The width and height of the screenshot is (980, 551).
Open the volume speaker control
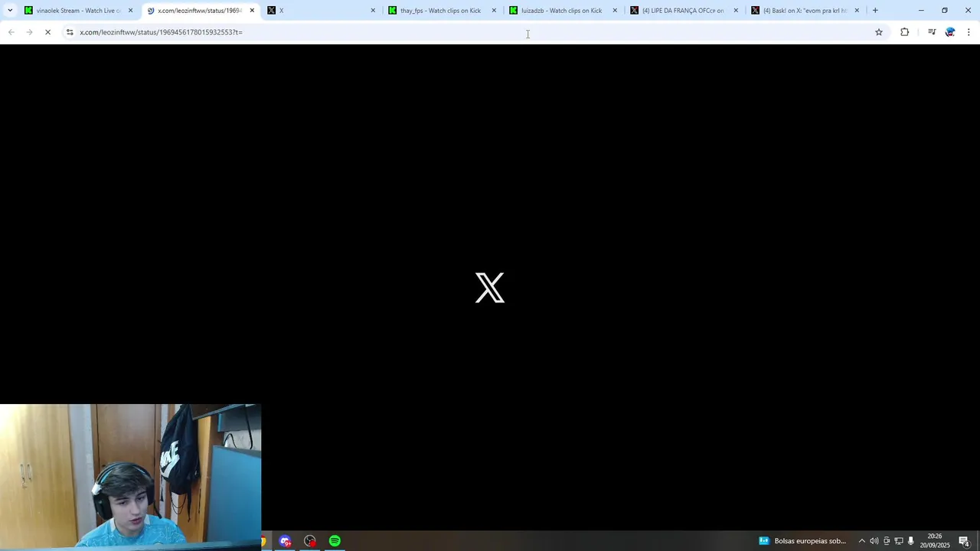point(874,541)
